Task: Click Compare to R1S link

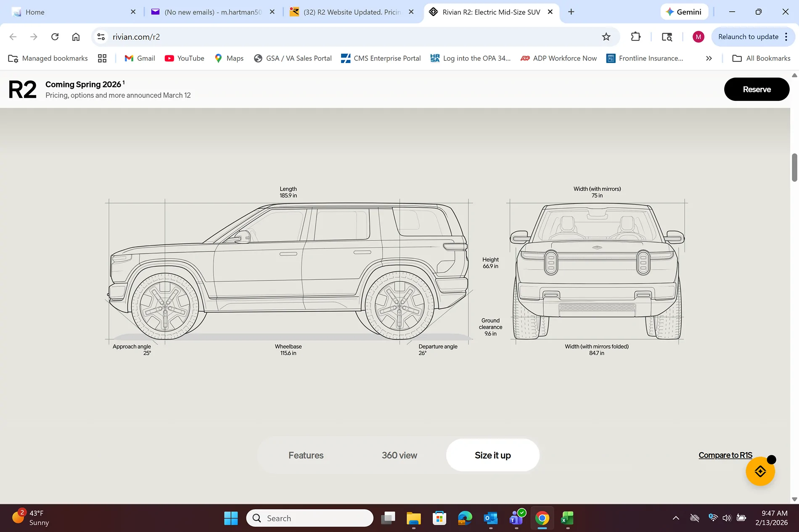Action: click(725, 455)
